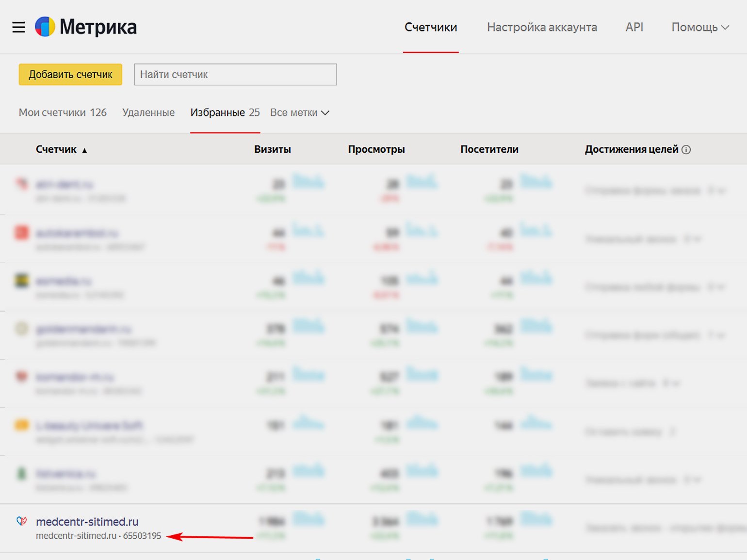Click the Визиты column header
Screen dimensions: 747x560
(273, 149)
